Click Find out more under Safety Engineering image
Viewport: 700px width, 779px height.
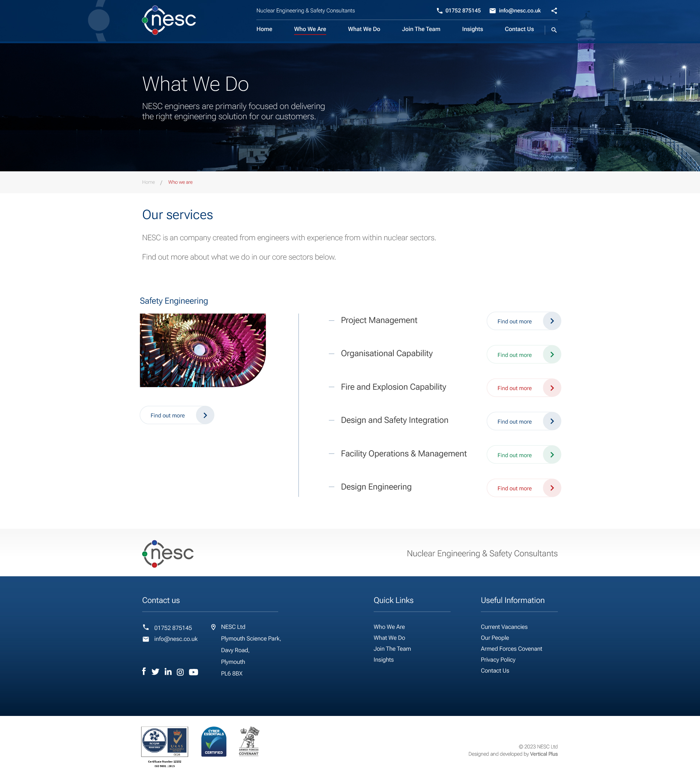(168, 415)
